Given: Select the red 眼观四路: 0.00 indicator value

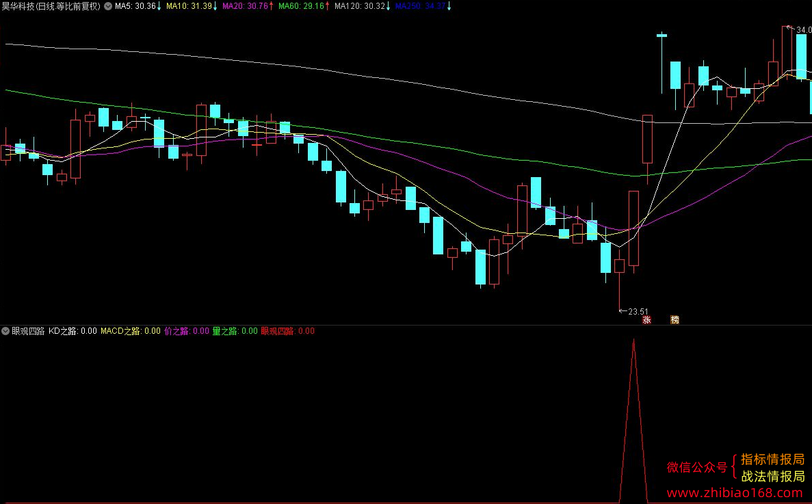Looking at the screenshot, I should tap(287, 331).
